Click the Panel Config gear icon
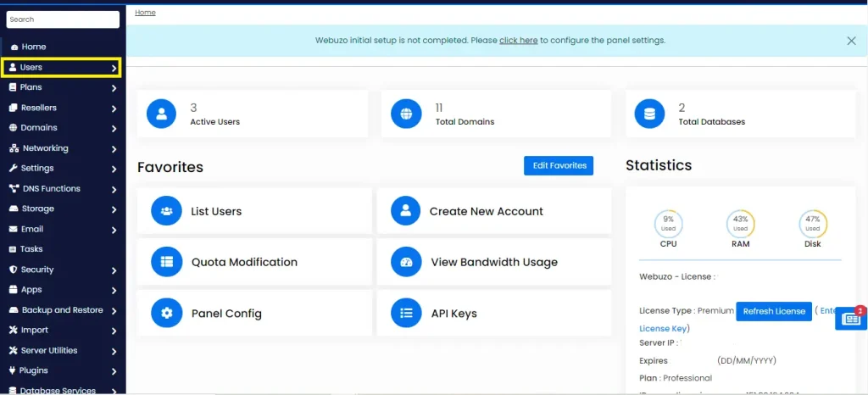The height and width of the screenshot is (395, 868). (167, 313)
